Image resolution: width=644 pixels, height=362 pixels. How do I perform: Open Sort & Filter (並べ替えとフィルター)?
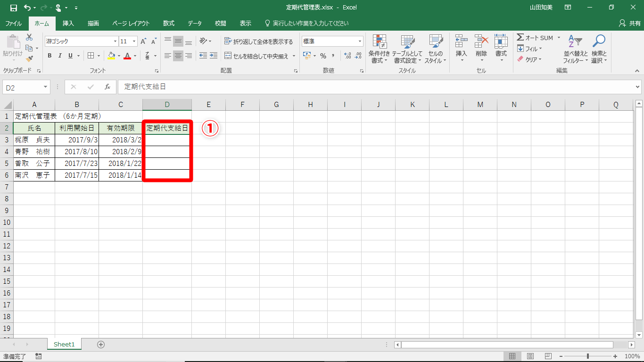point(576,49)
